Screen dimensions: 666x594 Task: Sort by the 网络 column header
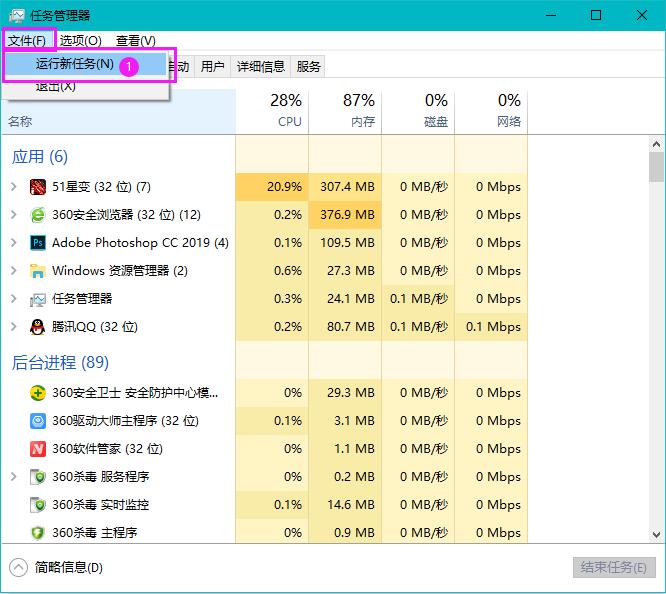[x=491, y=111]
